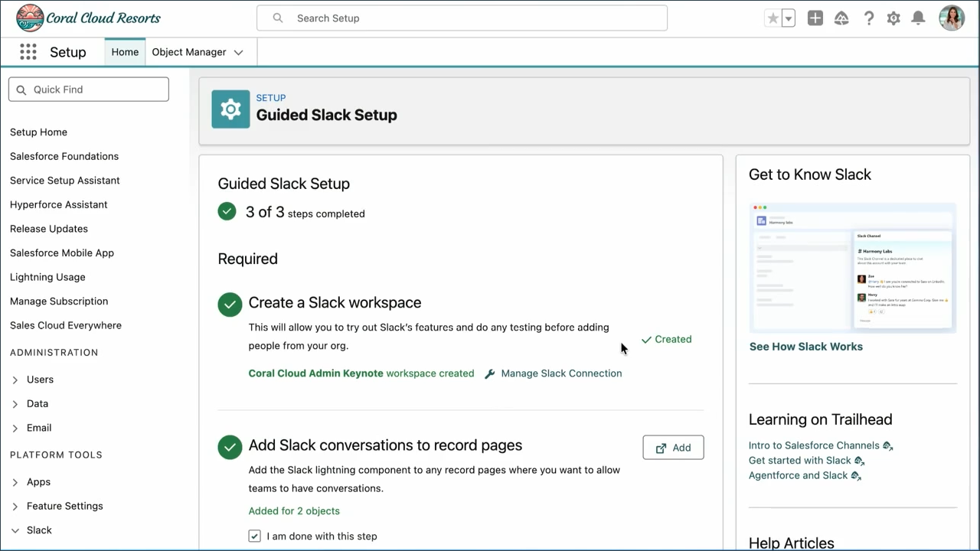This screenshot has width=980, height=551.
Task: Expand the Users tree section
Action: coord(15,380)
